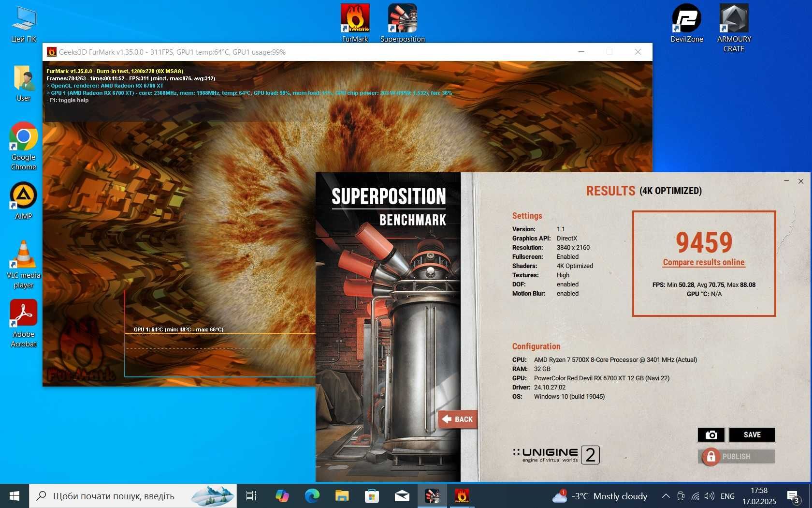This screenshot has height=508, width=812.
Task: Click the ENG language indicator
Action: pyautogui.click(x=727, y=496)
